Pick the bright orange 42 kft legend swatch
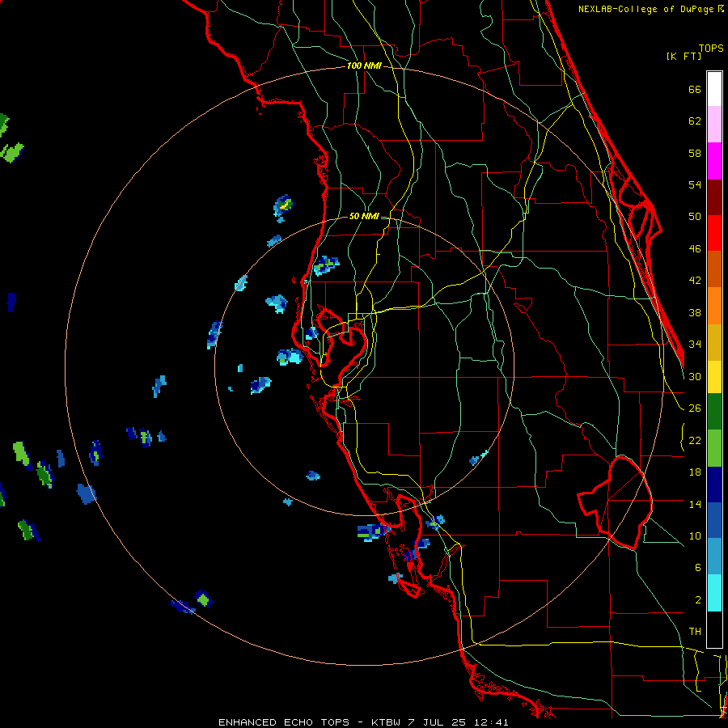This screenshot has height=728, width=728. 714,306
